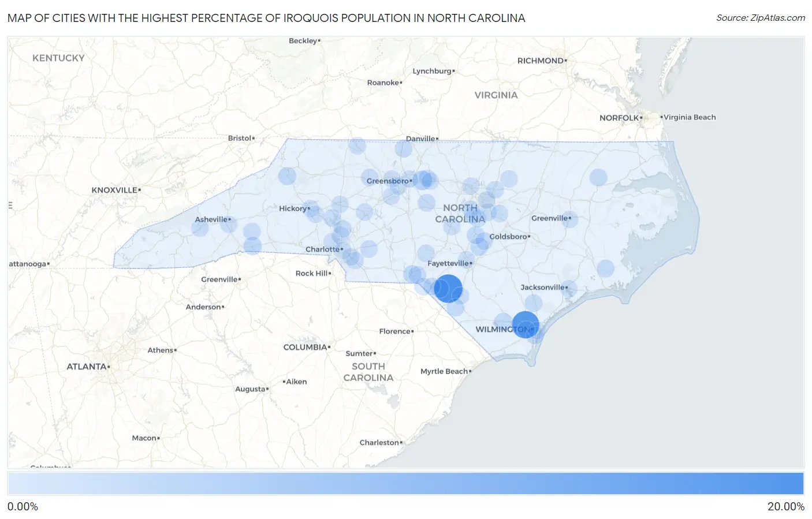
Task: Click the Lynchburg city label
Action: (432, 71)
